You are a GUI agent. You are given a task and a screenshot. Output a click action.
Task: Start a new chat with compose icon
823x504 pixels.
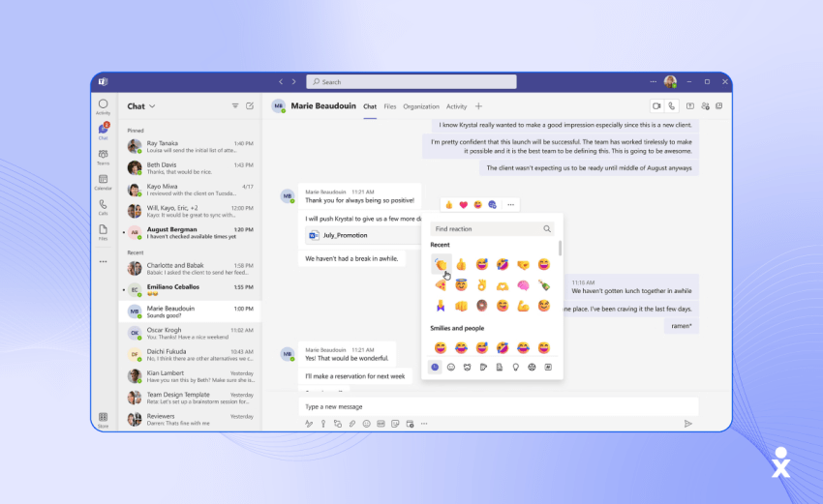[x=250, y=106]
